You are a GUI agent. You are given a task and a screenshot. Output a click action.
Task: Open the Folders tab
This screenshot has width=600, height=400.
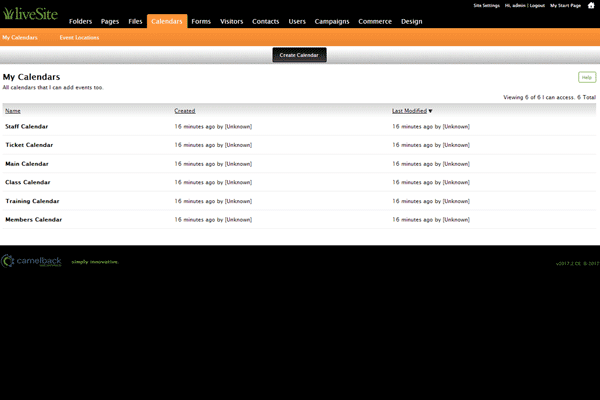81,21
